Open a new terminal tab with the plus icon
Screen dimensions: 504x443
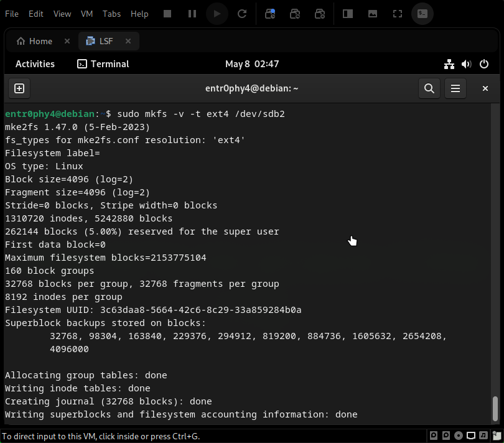pos(19,88)
